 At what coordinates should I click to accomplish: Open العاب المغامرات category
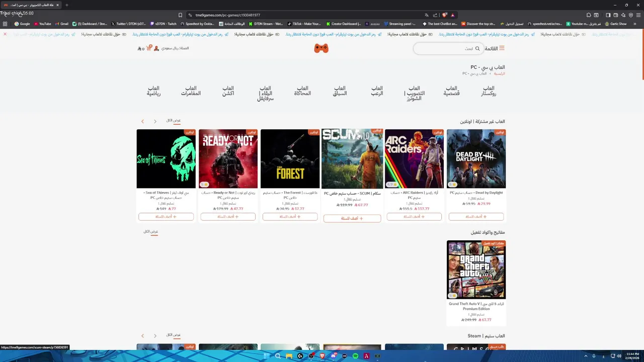[x=191, y=91]
